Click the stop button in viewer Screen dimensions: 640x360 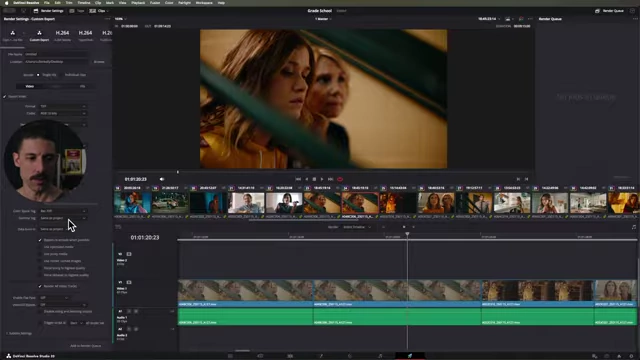coord(314,179)
